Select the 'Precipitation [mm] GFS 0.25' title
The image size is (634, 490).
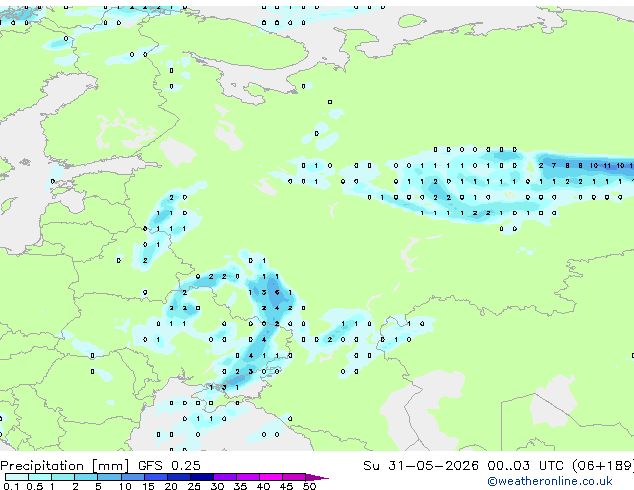(x=100, y=466)
